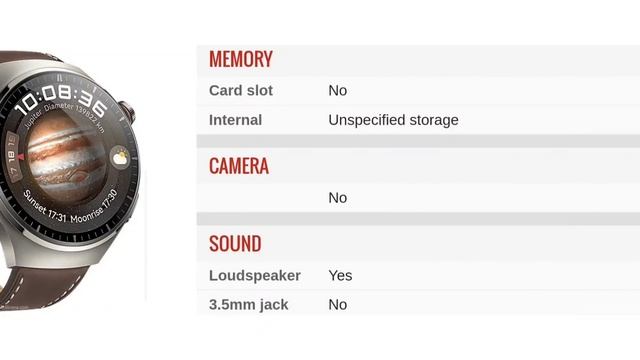The width and height of the screenshot is (640, 360).
Task: Click the Camera No value
Action: (338, 198)
